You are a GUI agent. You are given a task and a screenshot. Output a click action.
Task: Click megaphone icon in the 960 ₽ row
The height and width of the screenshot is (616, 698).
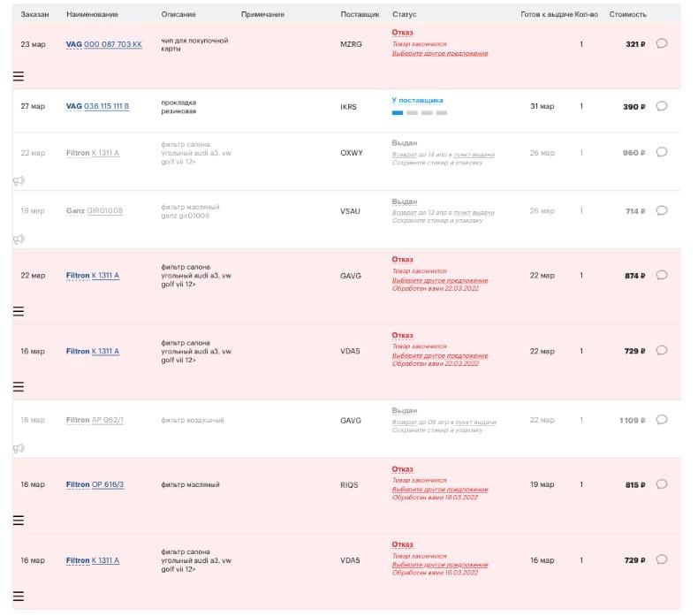[x=19, y=180]
